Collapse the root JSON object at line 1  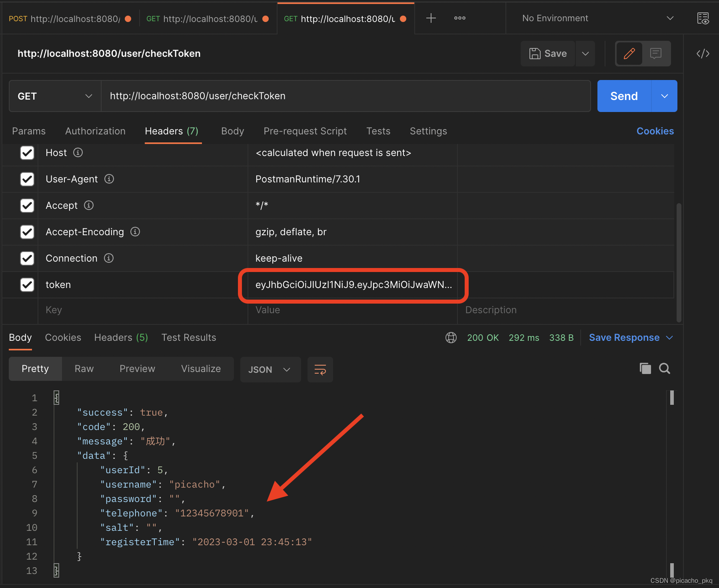coord(56,398)
